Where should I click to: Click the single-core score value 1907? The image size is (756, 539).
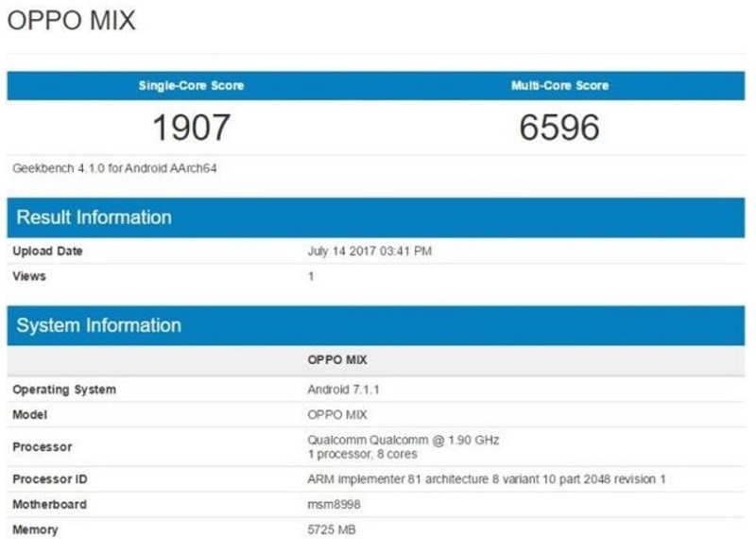point(192,128)
